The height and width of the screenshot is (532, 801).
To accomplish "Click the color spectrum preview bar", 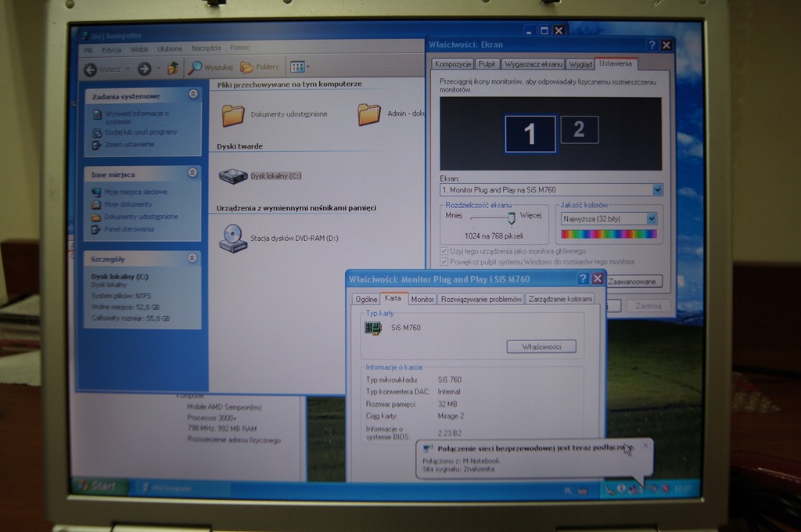I will (609, 234).
